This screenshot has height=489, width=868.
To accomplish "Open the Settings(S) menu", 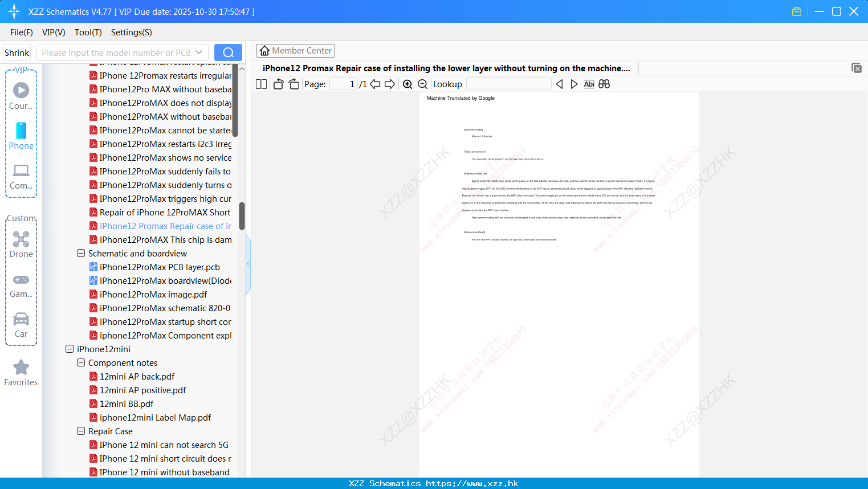I will tap(132, 32).
